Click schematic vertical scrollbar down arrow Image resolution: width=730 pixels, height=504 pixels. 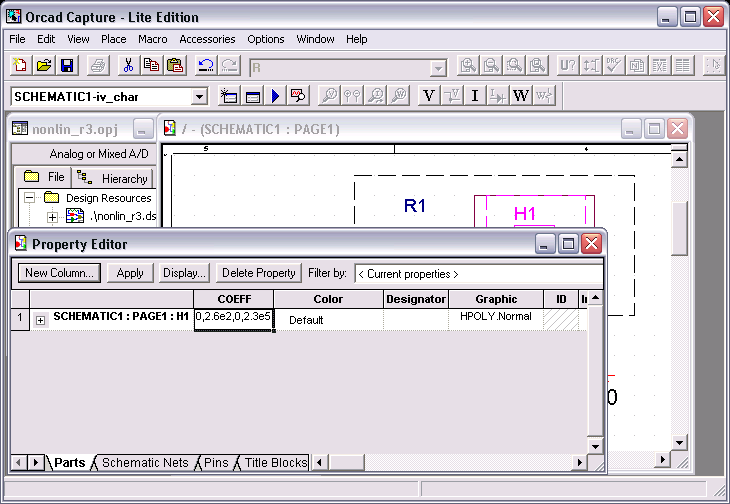[680, 443]
